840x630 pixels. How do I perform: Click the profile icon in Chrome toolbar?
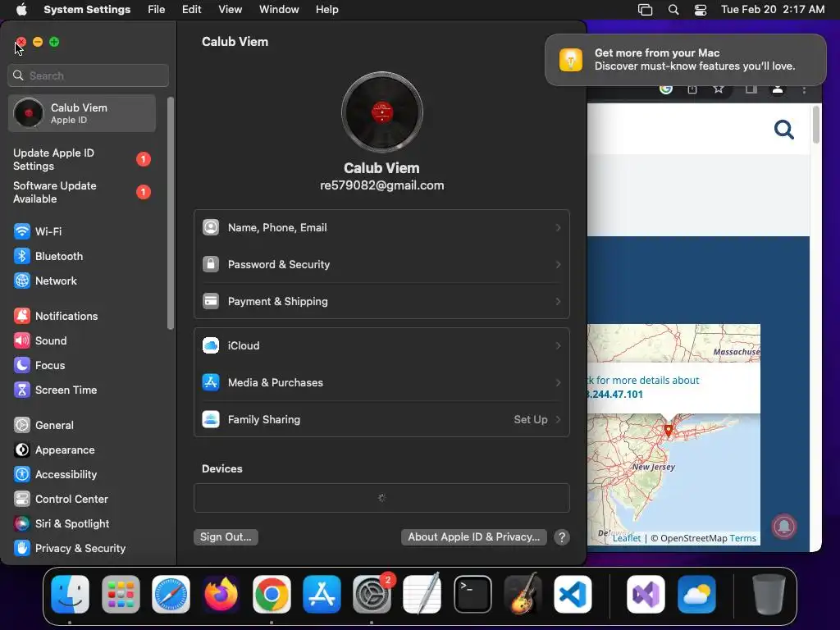(x=778, y=89)
